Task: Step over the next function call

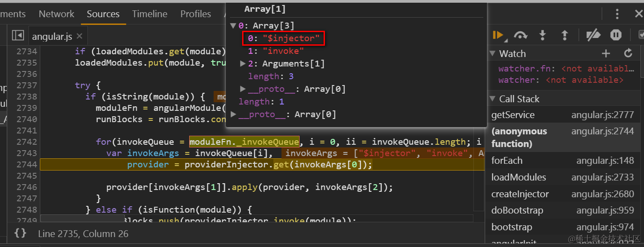Action: click(x=521, y=35)
